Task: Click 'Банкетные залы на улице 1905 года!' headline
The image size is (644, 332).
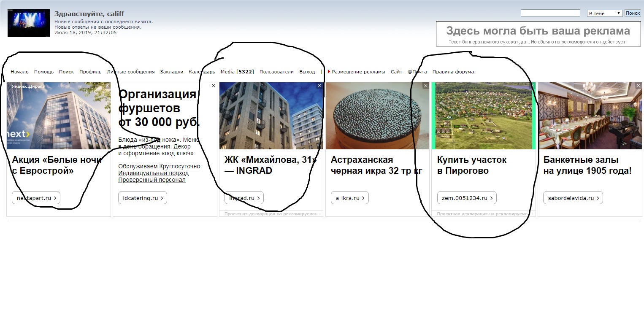Action: pos(587,165)
